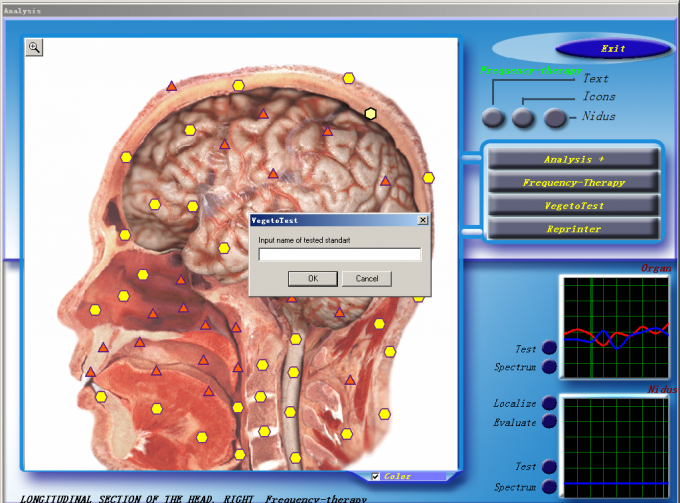Screen dimensions: 680x503
Task: Select the VegetoTest menu button
Action: click(573, 206)
